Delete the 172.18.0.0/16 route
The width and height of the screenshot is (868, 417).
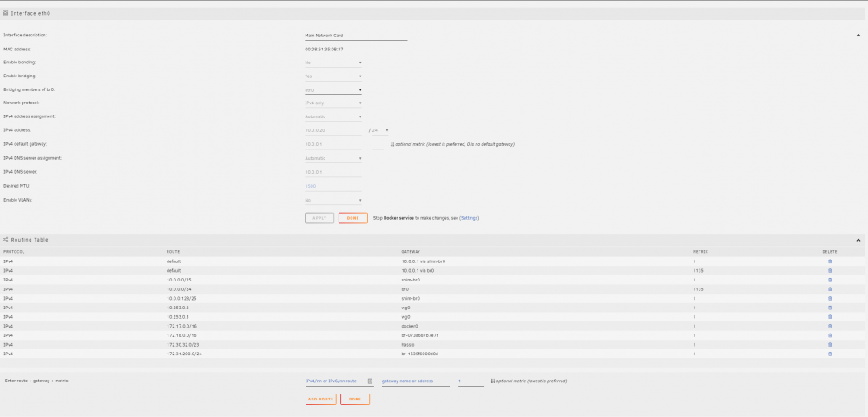pos(829,335)
